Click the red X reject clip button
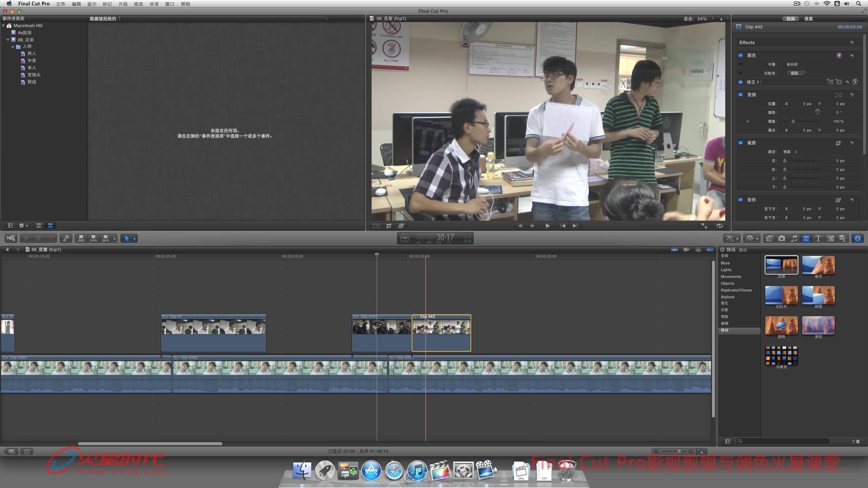Viewport: 868px width, 488px height. coord(51,239)
